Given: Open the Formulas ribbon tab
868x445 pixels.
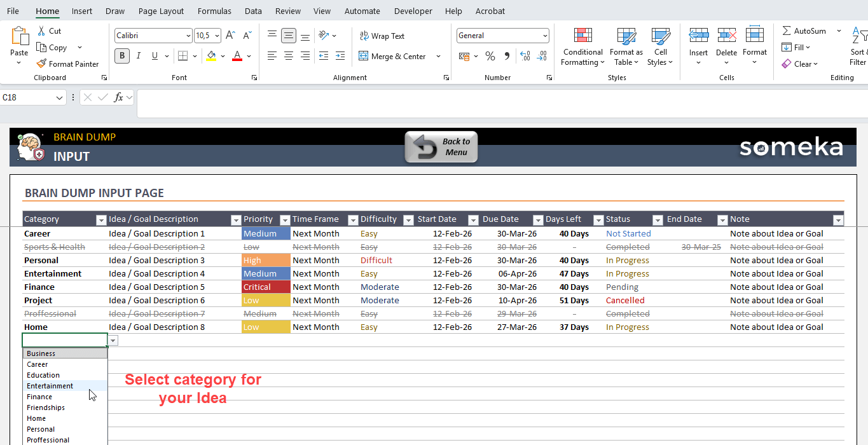Looking at the screenshot, I should click(x=214, y=11).
